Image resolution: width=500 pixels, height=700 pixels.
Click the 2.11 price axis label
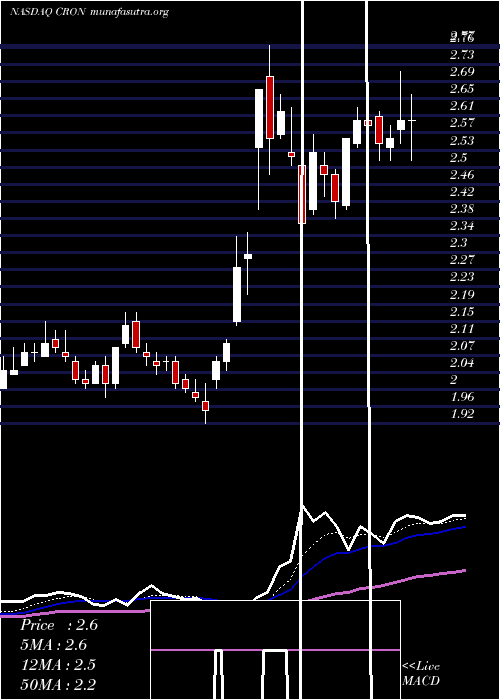[462, 329]
